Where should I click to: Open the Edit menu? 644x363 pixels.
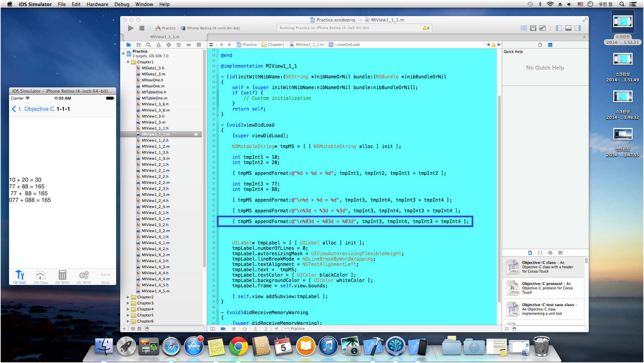[x=76, y=4]
